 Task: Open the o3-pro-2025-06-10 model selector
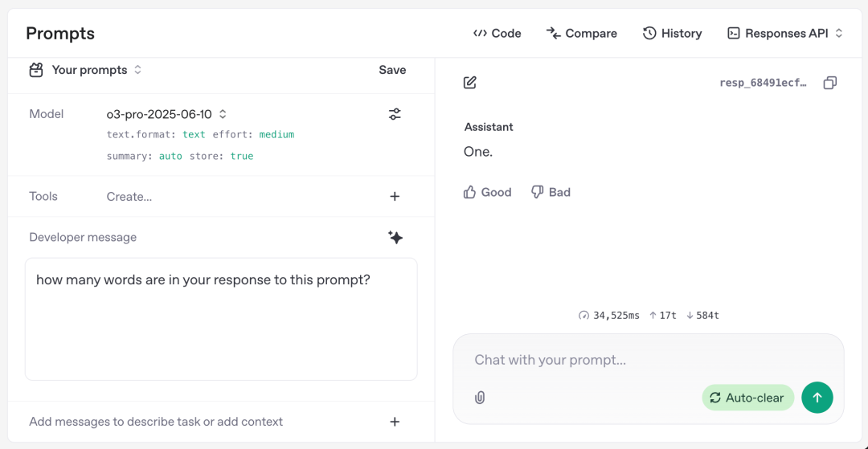(x=166, y=114)
